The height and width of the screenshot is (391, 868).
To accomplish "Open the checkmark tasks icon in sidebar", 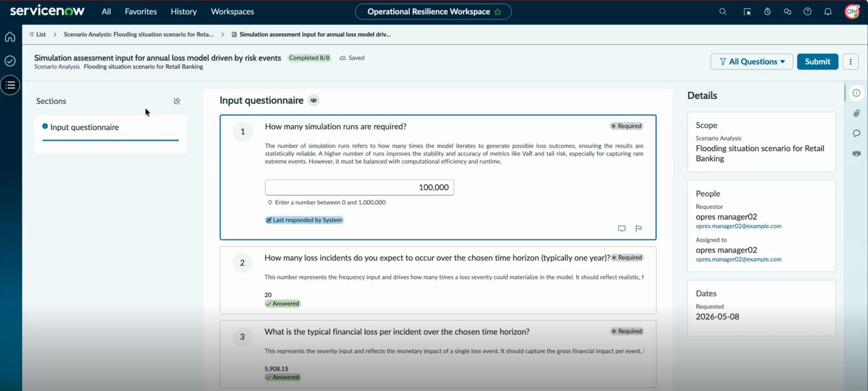I will pyautogui.click(x=10, y=61).
